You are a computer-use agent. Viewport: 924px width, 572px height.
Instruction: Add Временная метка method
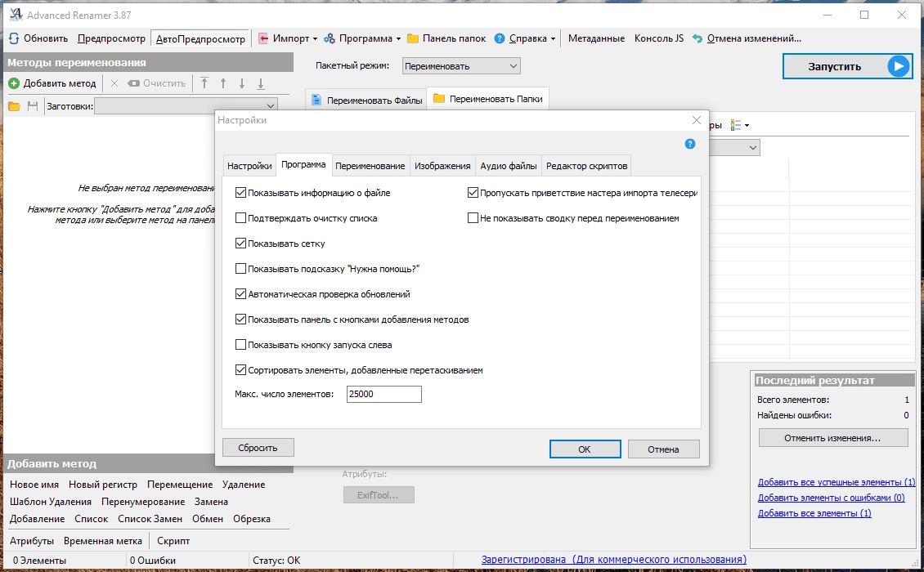click(x=103, y=541)
